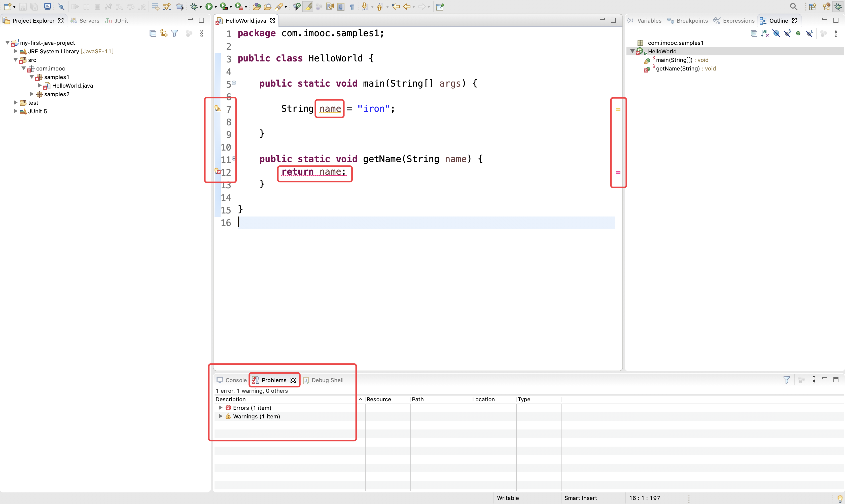Toggle Hide Non-Public Members in Outline

click(x=798, y=33)
